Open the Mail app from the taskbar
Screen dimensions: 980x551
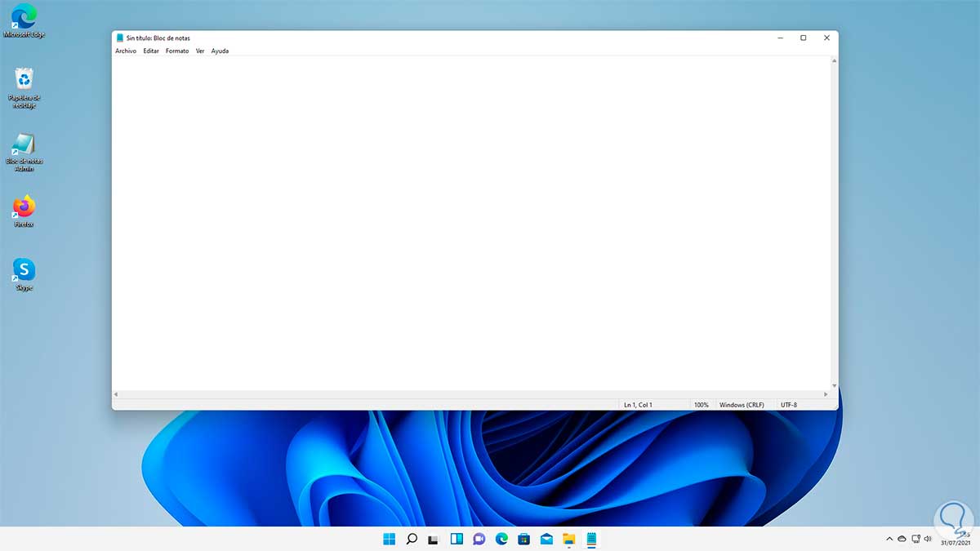point(546,539)
